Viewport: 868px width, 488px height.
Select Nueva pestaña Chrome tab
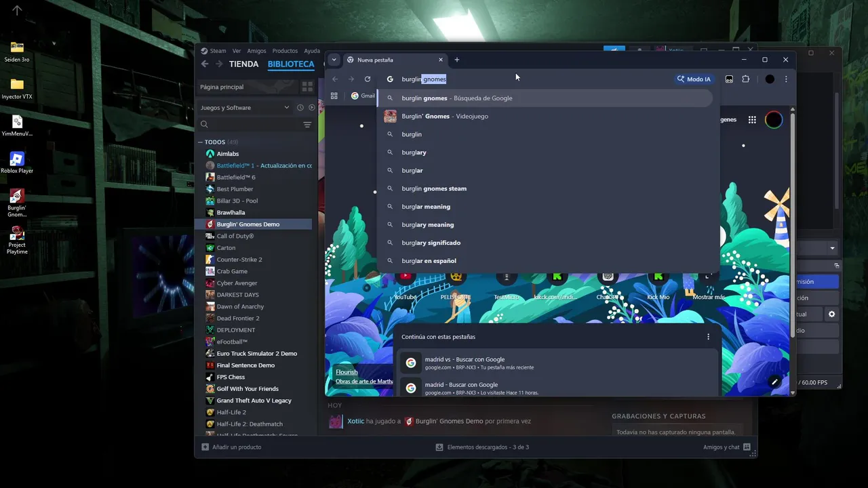point(395,60)
